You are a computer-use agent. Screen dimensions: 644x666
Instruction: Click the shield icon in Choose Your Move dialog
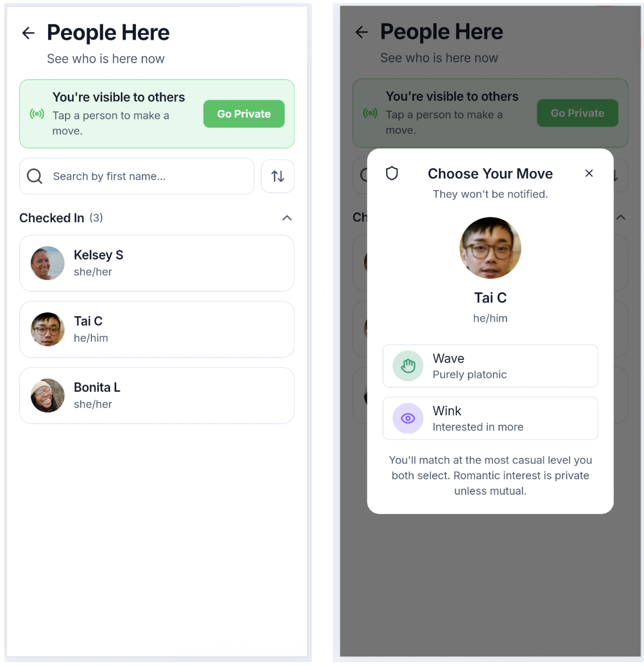coord(392,173)
